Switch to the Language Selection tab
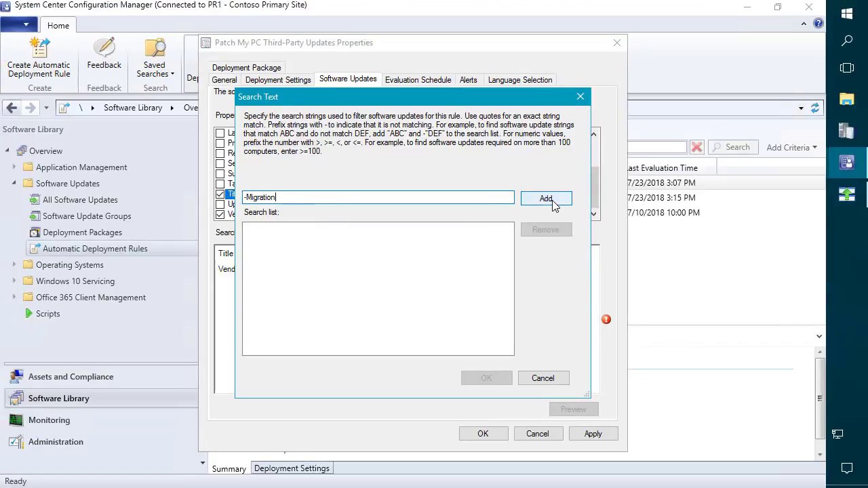 point(520,80)
